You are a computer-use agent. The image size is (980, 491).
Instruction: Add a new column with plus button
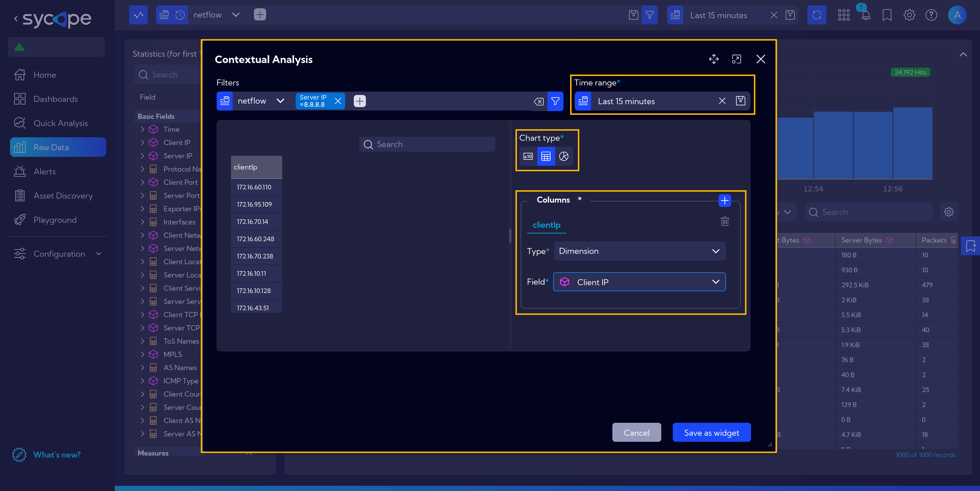725,201
